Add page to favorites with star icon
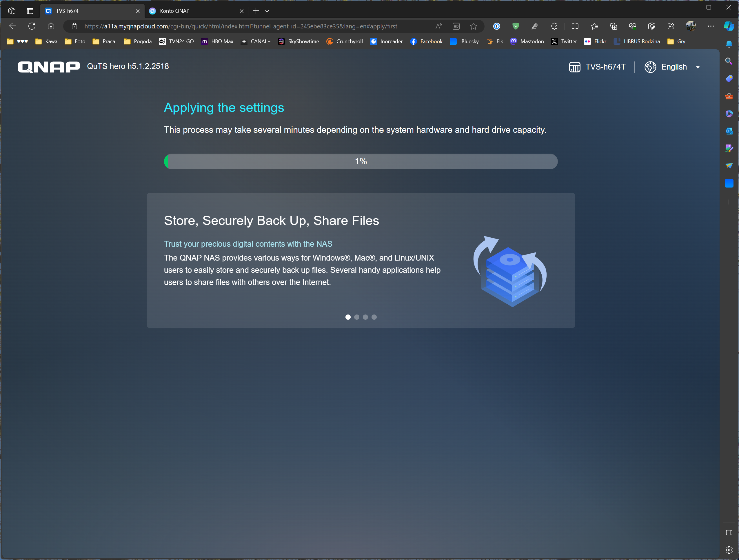The width and height of the screenshot is (739, 560). click(x=473, y=26)
